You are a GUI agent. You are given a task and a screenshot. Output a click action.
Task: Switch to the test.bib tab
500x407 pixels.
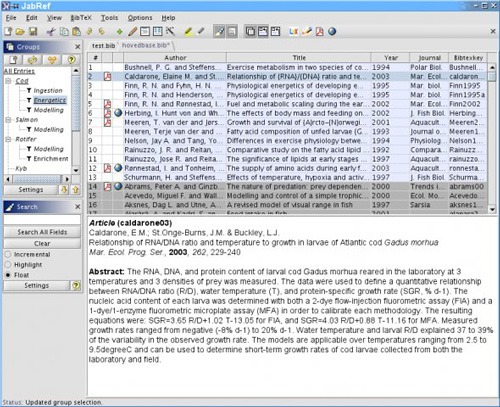(103, 46)
